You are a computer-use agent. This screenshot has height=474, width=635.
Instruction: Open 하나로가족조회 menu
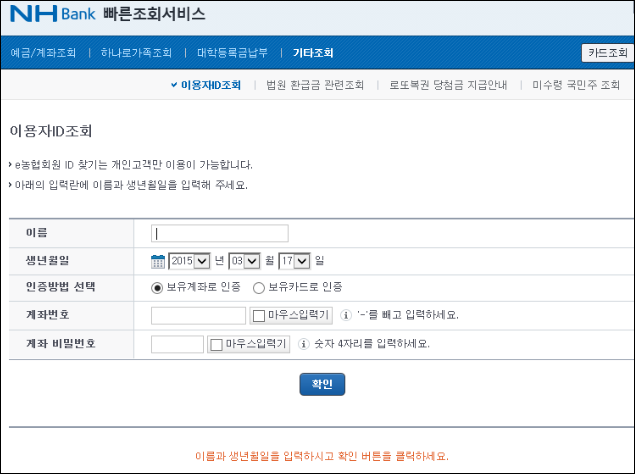pyautogui.click(x=136, y=53)
